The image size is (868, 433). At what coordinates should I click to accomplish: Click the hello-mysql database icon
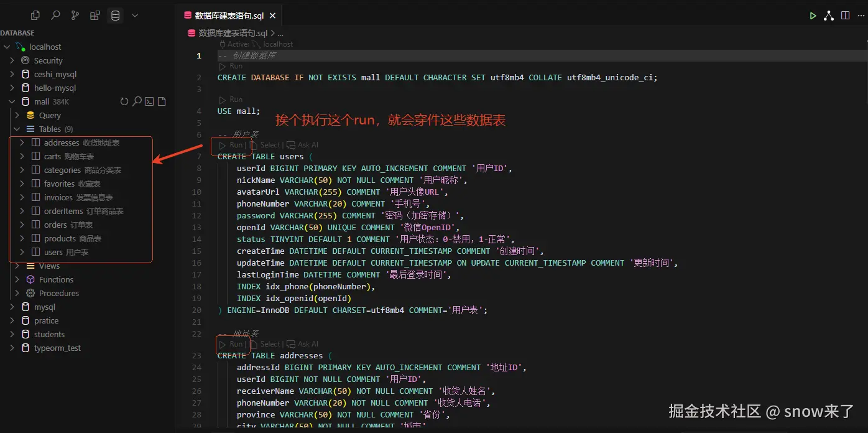tap(25, 88)
